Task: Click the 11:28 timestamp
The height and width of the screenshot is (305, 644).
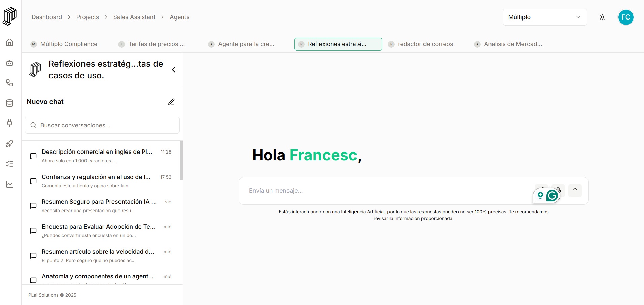Action: 166,152
